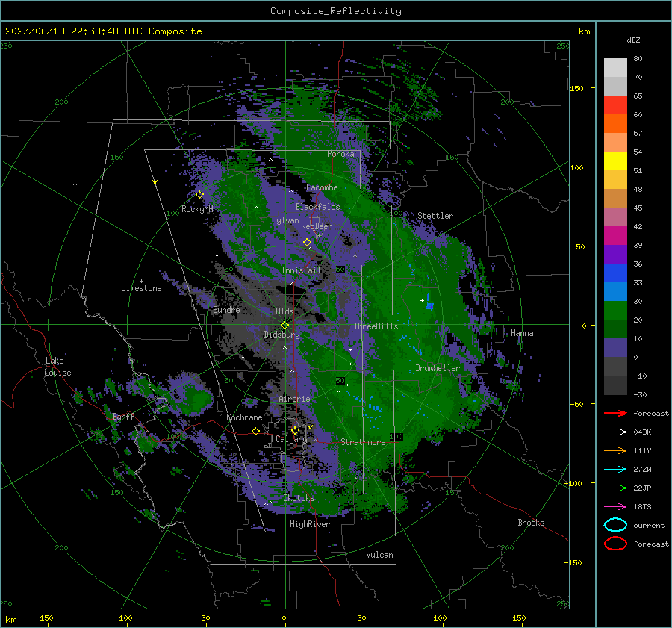Click the purple 39 dBZ color swatch

point(615,254)
